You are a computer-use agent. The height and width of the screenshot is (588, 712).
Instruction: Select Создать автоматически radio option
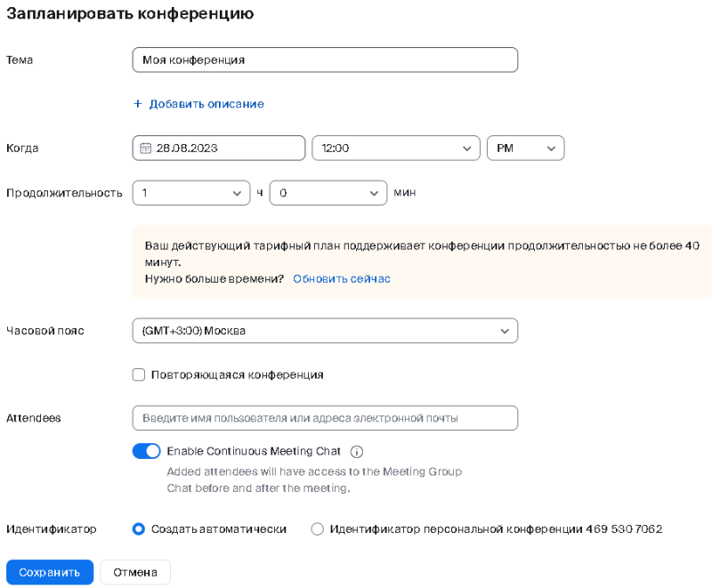(x=139, y=529)
